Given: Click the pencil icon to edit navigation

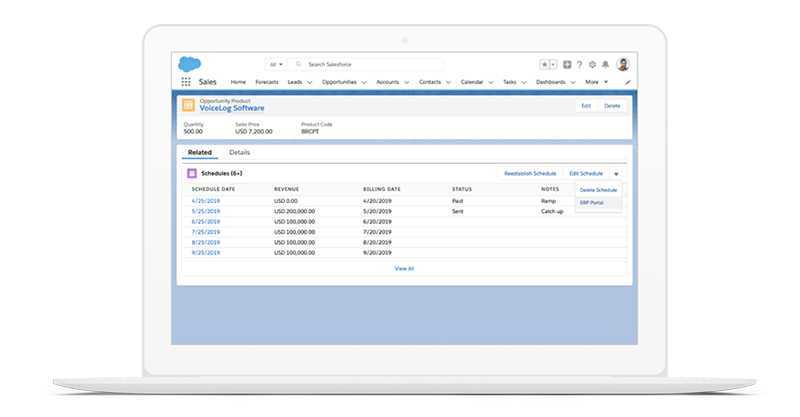Looking at the screenshot, I should pos(628,82).
